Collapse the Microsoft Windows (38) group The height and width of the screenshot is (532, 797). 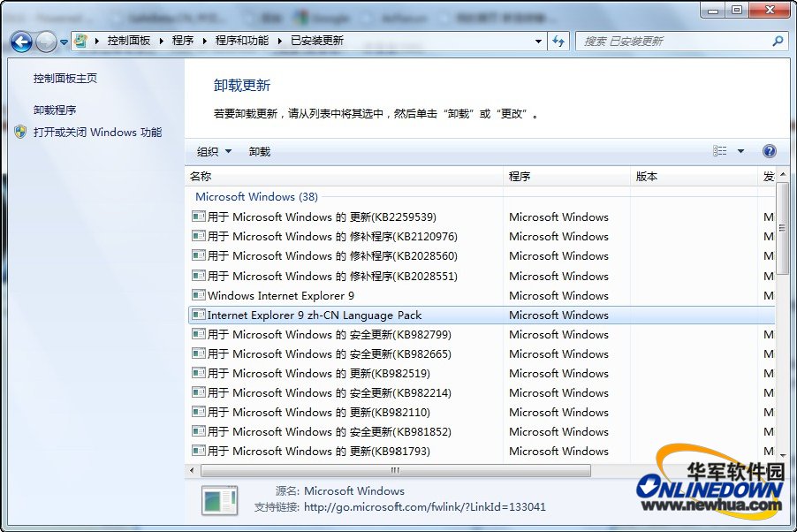point(257,197)
